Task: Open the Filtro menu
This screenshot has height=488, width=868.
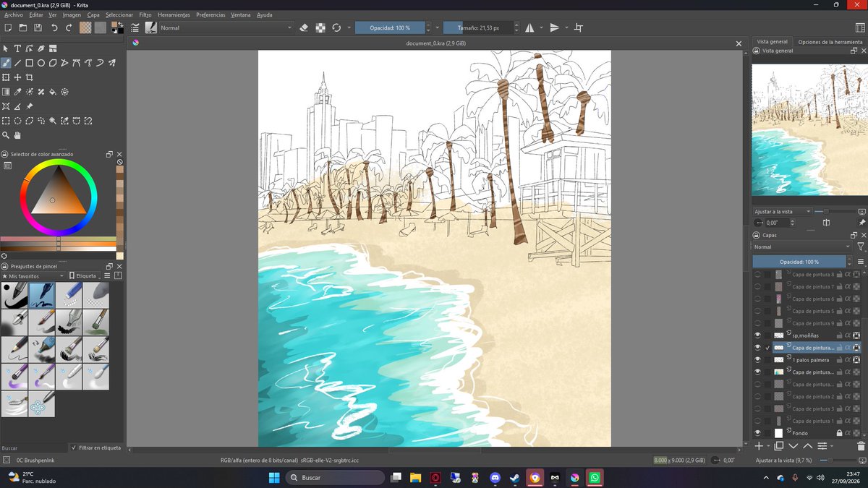Action: pos(145,14)
